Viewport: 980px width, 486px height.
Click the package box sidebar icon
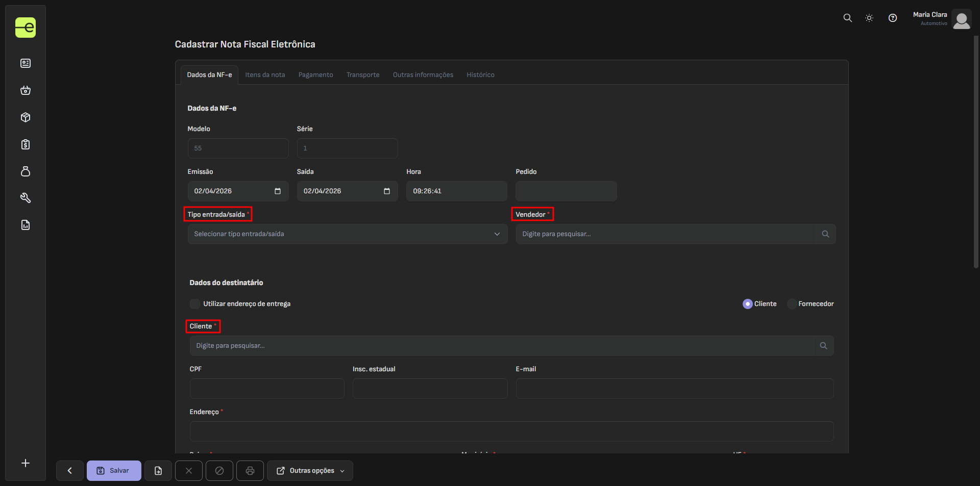point(26,117)
